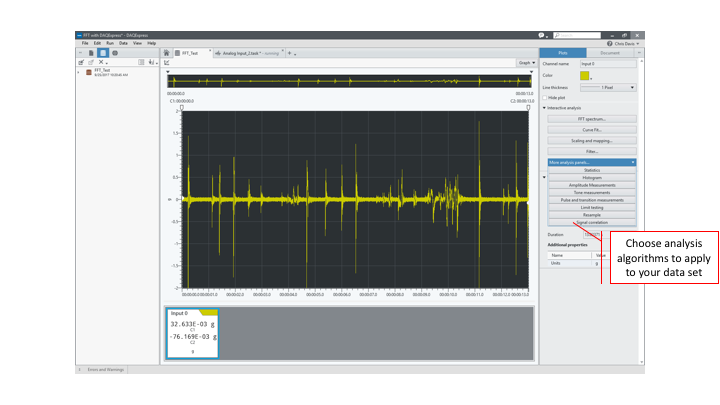
Task: Click the delete X icon in project toolbar
Action: 101,62
